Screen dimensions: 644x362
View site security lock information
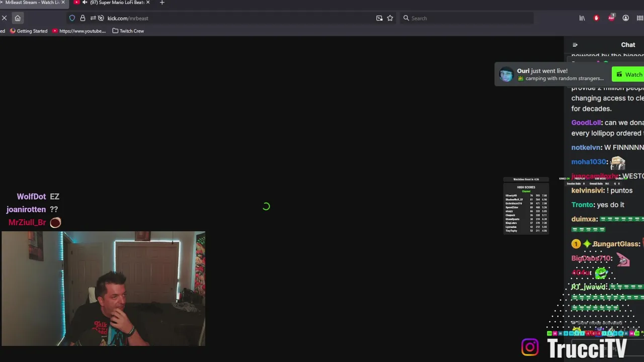pos(83,18)
